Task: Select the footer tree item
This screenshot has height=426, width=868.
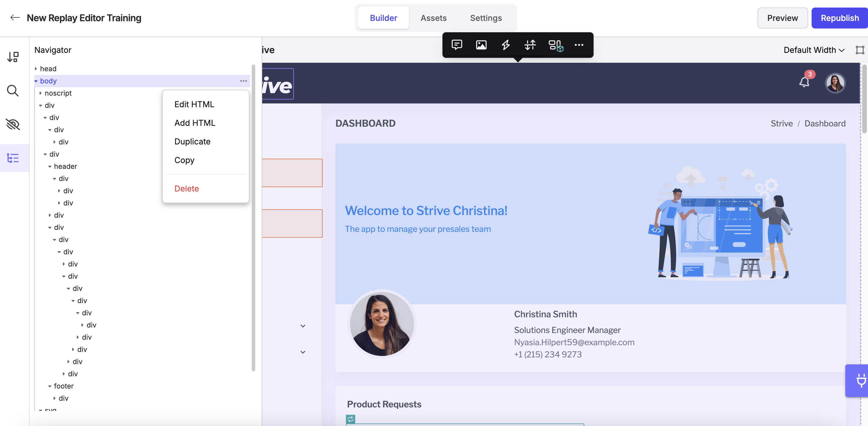Action: (x=64, y=386)
